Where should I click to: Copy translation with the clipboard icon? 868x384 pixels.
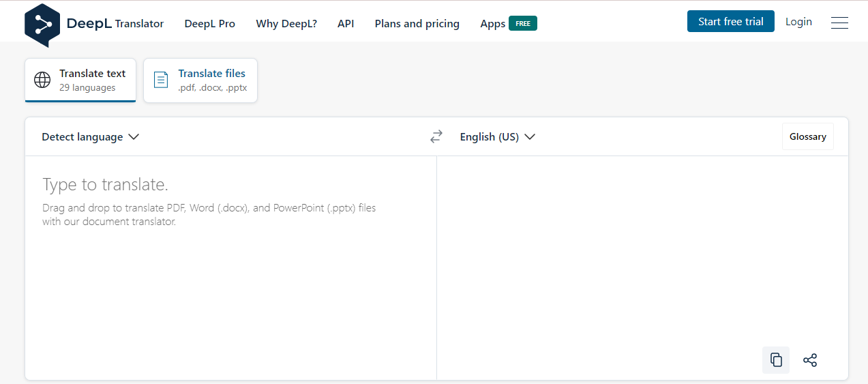[x=776, y=360]
